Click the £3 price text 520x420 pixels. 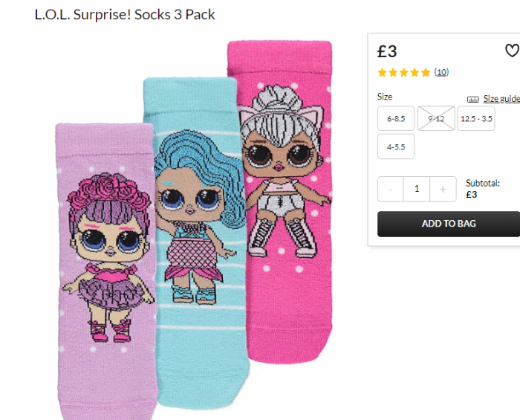tap(387, 51)
